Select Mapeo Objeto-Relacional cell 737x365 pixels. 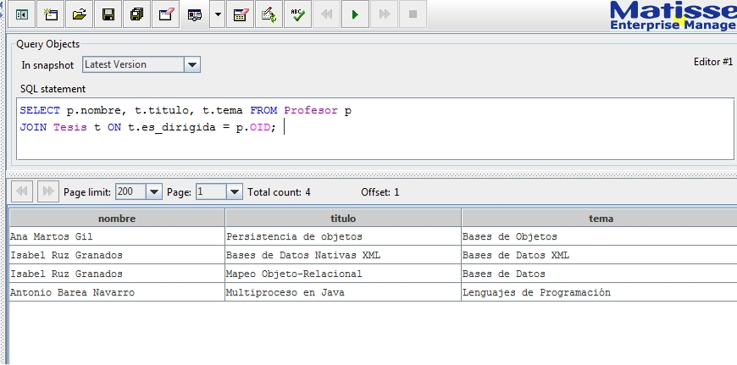pos(343,273)
